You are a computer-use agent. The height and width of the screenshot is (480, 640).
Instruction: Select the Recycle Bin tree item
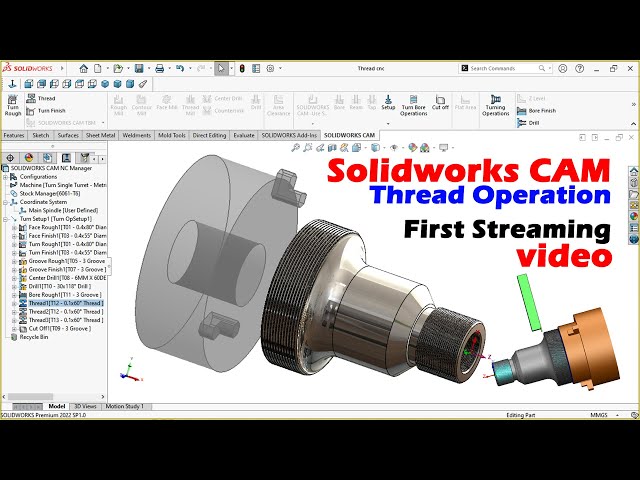tap(29, 337)
